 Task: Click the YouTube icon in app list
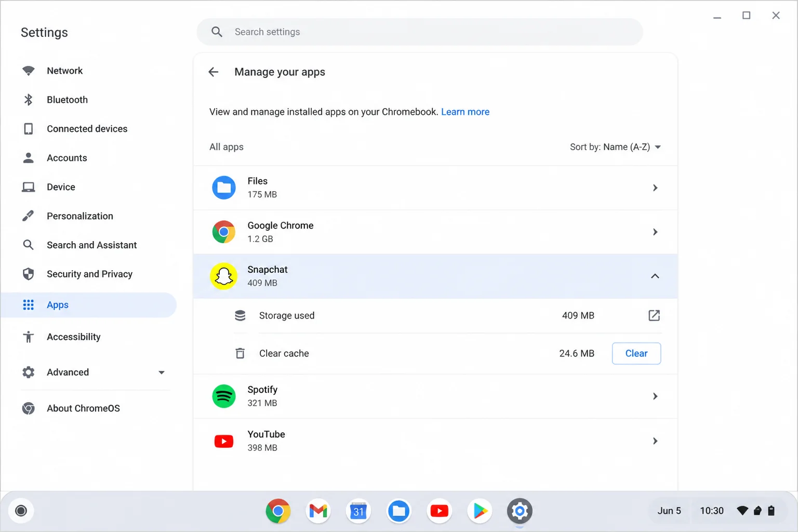224,441
